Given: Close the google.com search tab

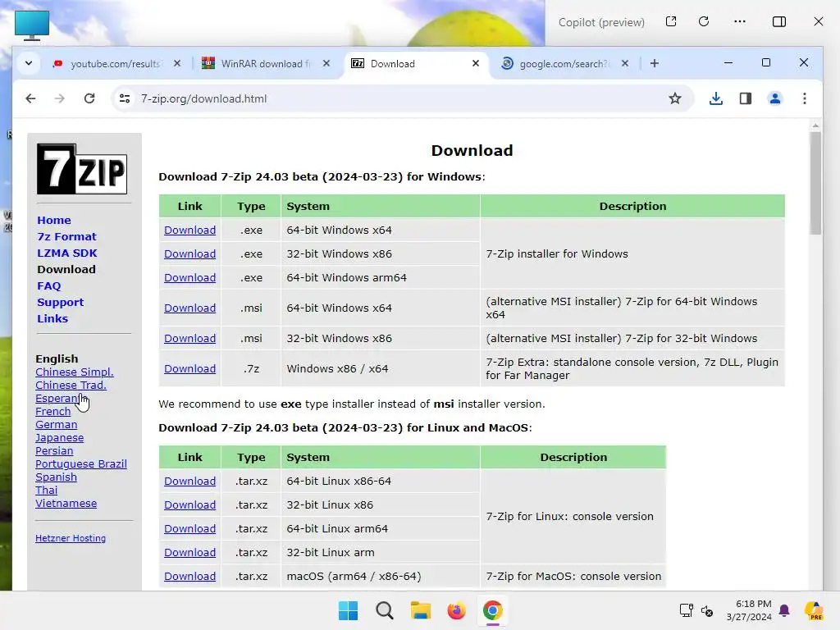Looking at the screenshot, I should click(x=624, y=63).
